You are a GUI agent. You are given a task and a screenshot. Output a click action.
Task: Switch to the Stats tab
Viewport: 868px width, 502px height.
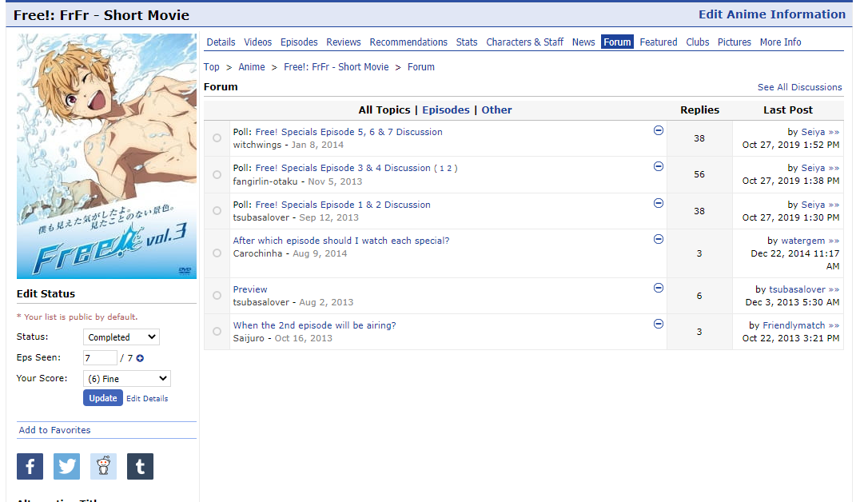(x=467, y=42)
